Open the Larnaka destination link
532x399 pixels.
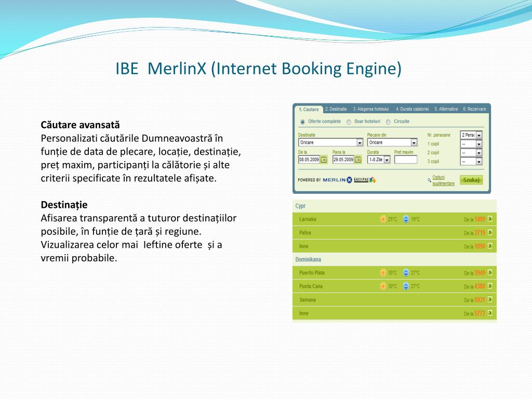point(308,219)
